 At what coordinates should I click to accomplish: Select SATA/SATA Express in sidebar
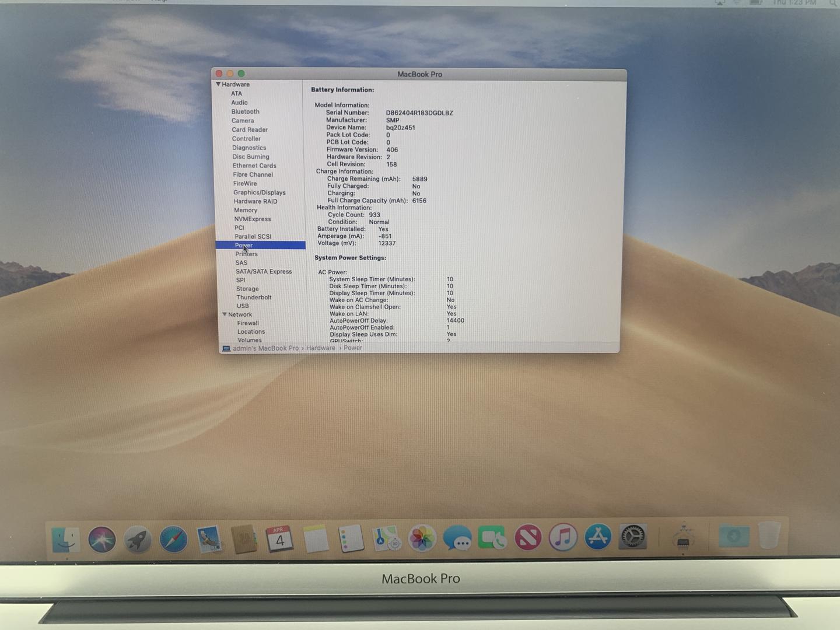[x=264, y=271]
